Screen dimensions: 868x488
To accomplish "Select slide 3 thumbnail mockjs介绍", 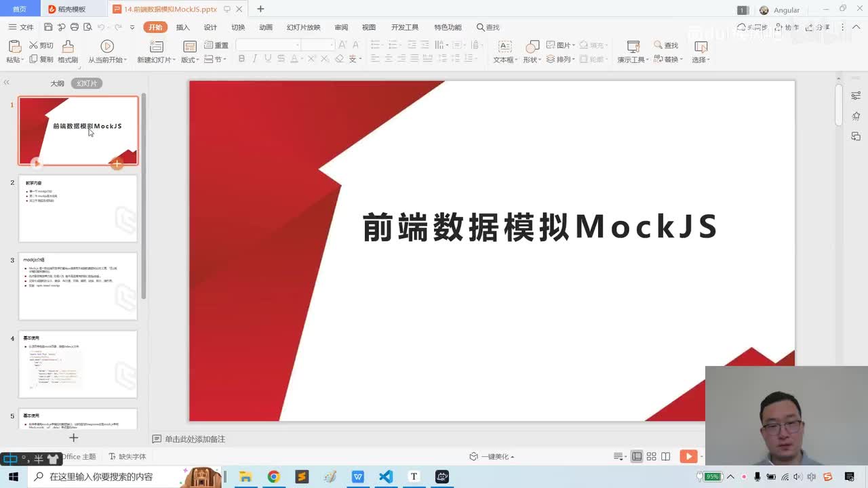I will coord(78,286).
